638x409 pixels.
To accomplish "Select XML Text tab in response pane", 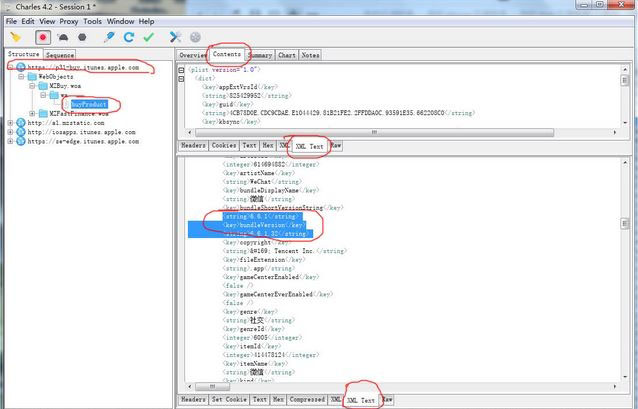I will [x=361, y=400].
